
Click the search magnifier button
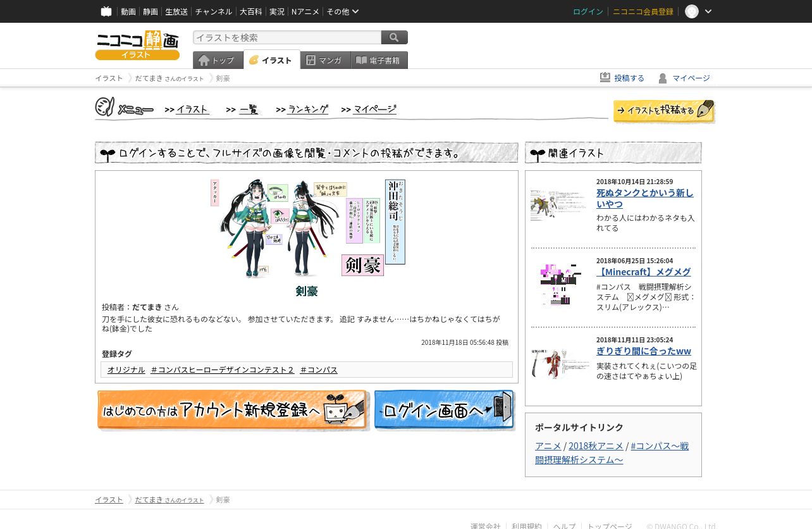395,37
